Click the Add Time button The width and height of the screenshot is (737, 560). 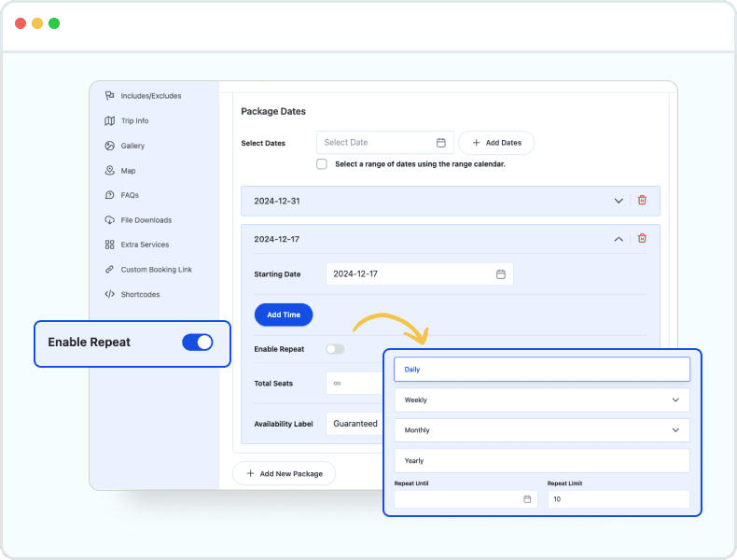click(284, 315)
